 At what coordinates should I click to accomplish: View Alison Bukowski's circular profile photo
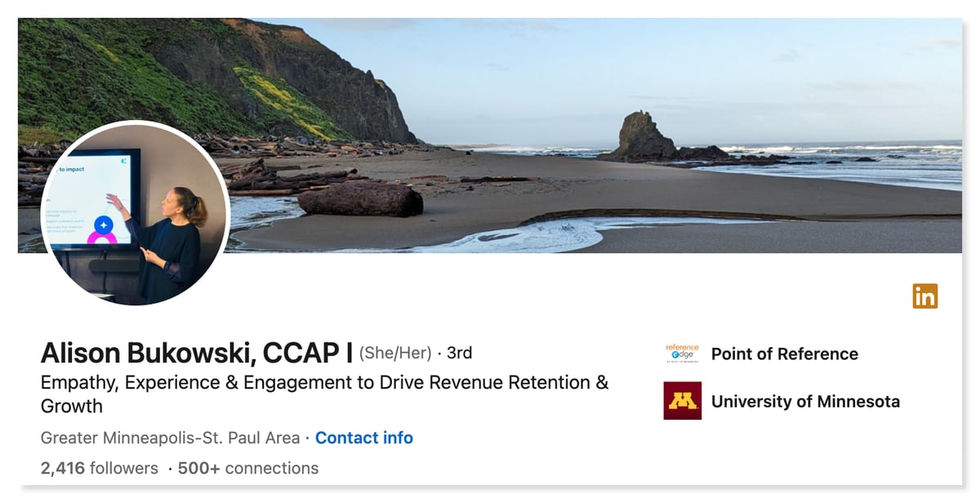(135, 213)
